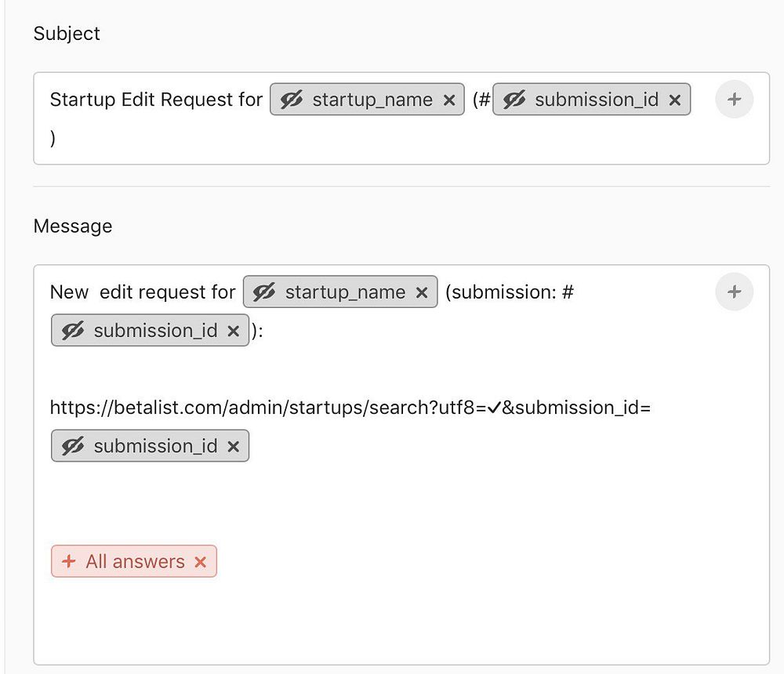Screen dimensions: 784x674
Task: Click plus button in Subject field
Action: point(734,100)
